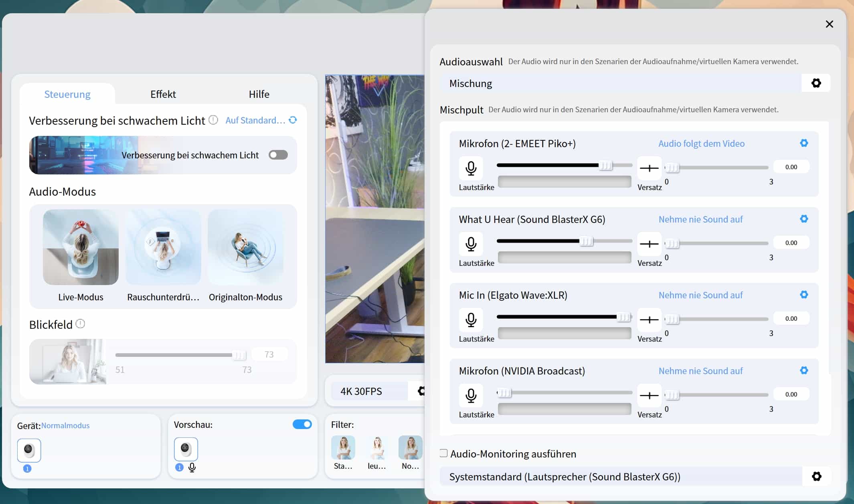This screenshot has width=854, height=504.
Task: Click the What U Hear microphone icon
Action: click(x=471, y=244)
